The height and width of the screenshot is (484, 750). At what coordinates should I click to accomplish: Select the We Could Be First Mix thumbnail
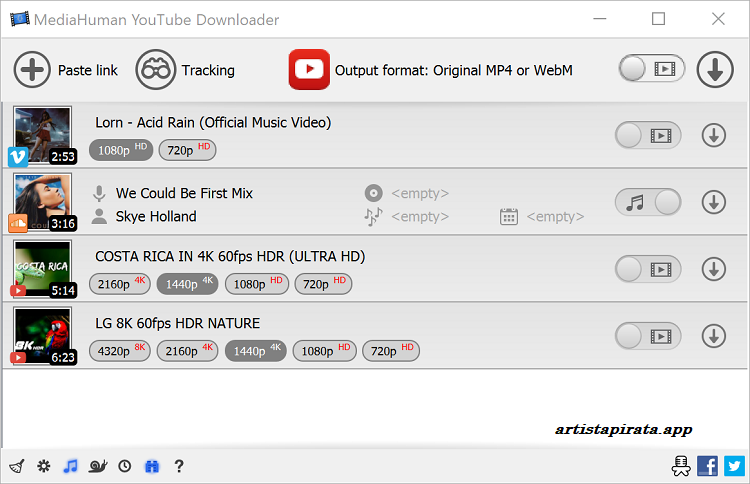pos(43,202)
